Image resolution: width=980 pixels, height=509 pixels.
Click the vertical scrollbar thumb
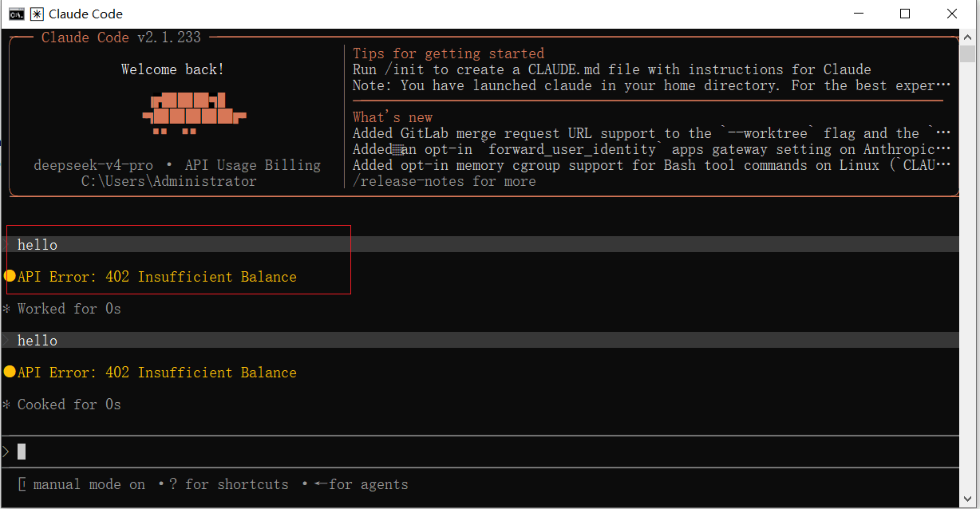(968, 54)
